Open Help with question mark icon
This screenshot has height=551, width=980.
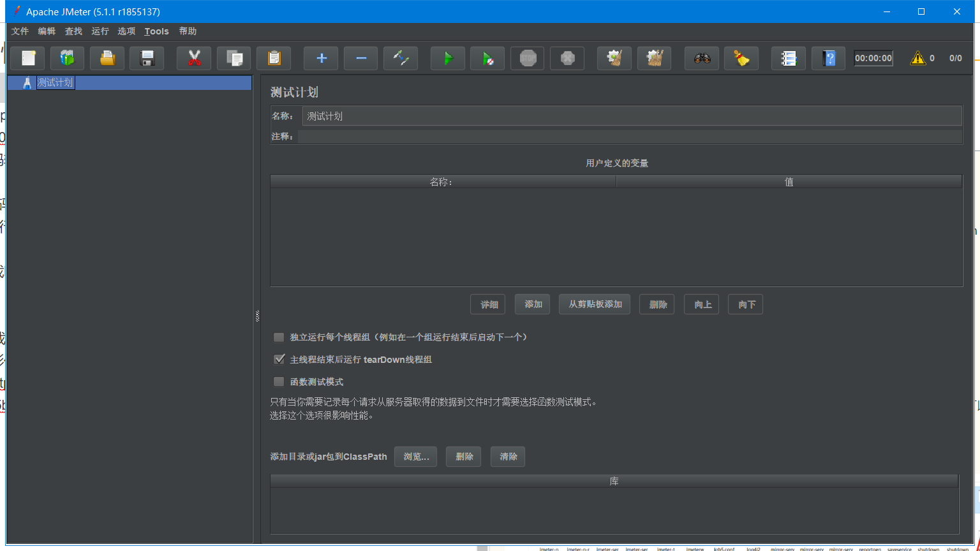pyautogui.click(x=828, y=58)
